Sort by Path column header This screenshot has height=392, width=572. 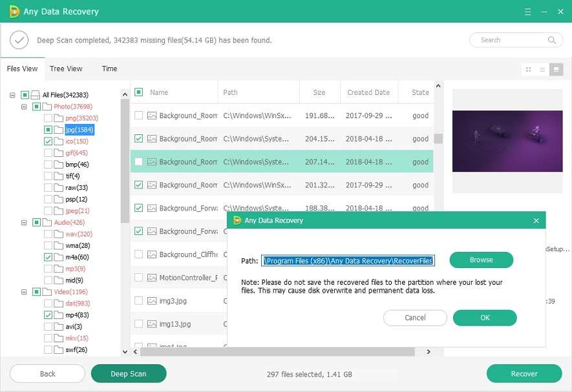pyautogui.click(x=259, y=92)
